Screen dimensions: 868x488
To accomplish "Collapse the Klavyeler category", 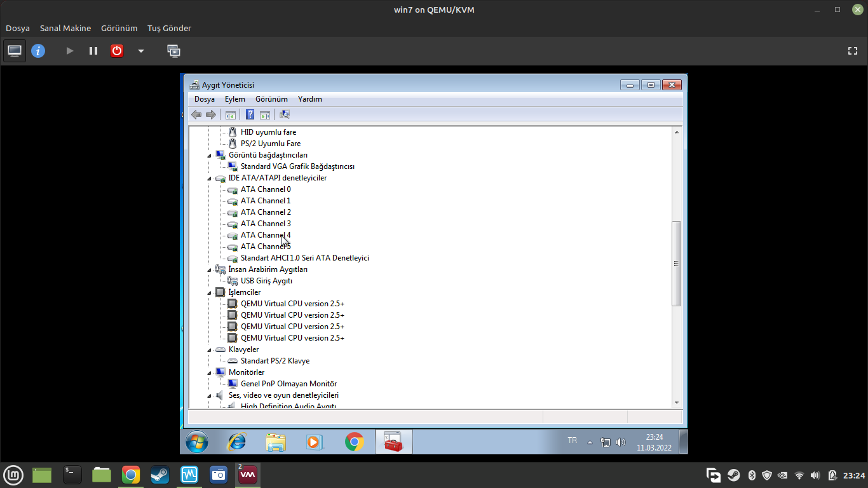I will tap(210, 349).
